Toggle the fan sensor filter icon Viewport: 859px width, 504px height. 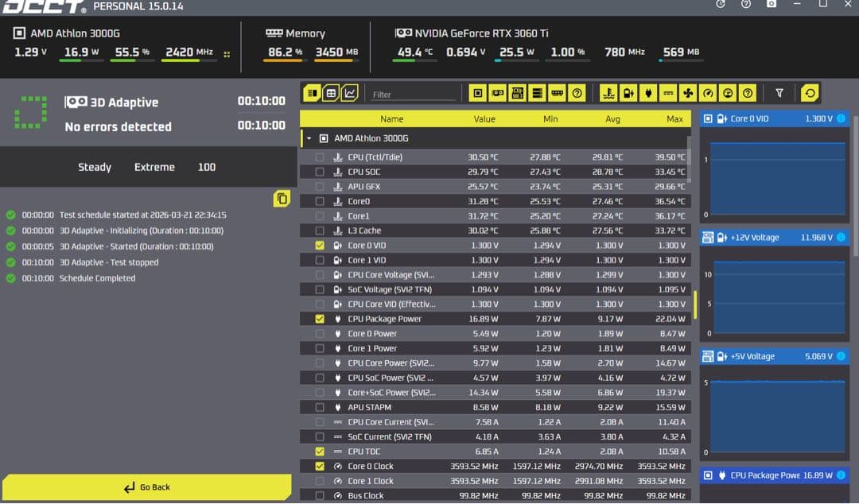coord(688,93)
